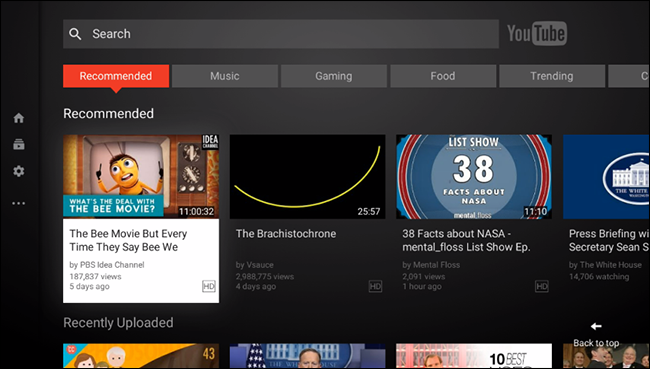Screen dimensions: 650x369
Task: Open last Recently Uploaded thumbnail under Back to top
Action: [x=606, y=356]
